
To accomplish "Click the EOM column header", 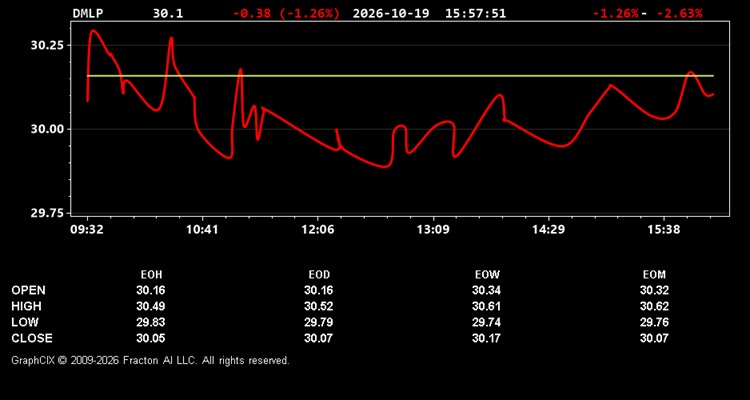I will pyautogui.click(x=654, y=275).
